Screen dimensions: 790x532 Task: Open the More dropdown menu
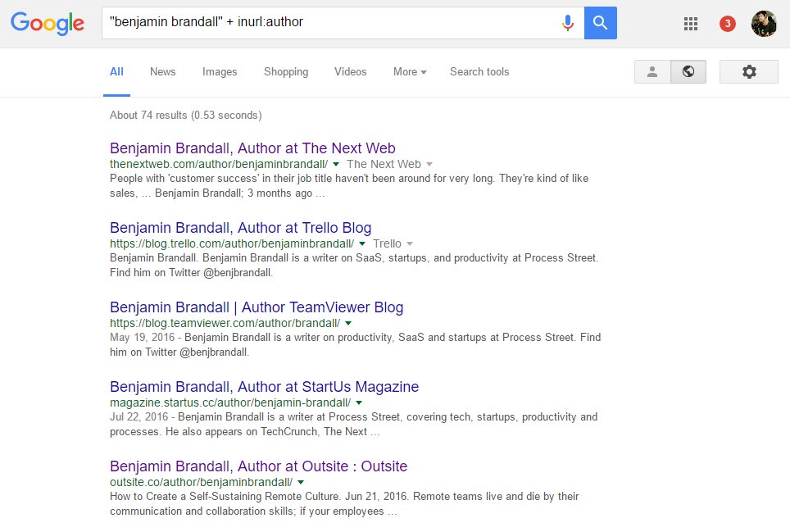pyautogui.click(x=408, y=72)
